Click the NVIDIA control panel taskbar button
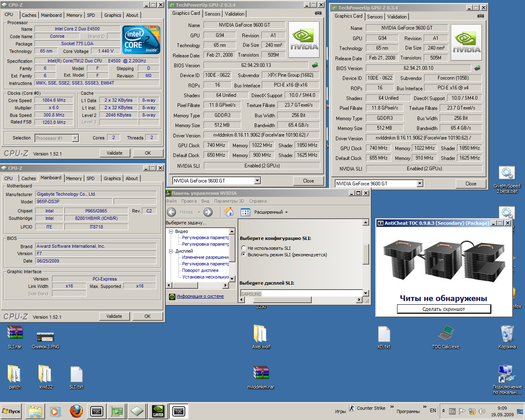Image resolution: width=525 pixels, height=420 pixels. coord(158,411)
